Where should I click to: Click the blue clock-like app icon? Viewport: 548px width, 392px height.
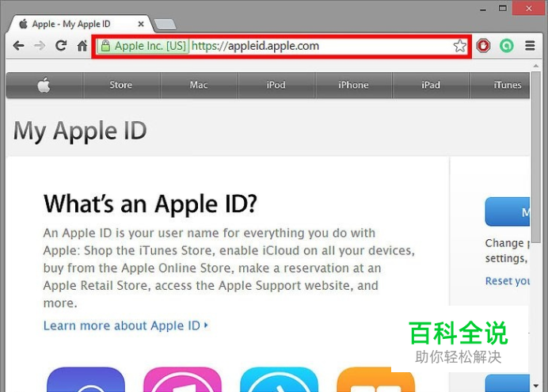click(279, 379)
